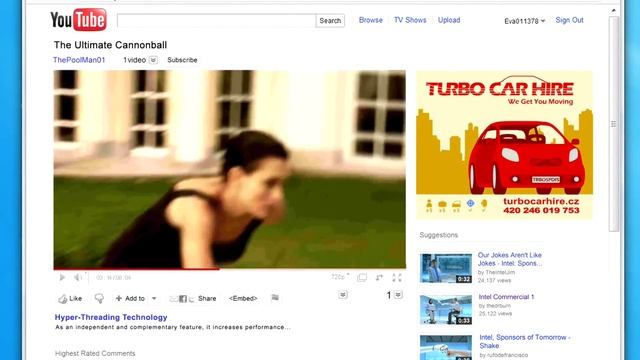Click 'The Ultimate Cannonball' video title
The width and height of the screenshot is (640, 360).
point(110,45)
